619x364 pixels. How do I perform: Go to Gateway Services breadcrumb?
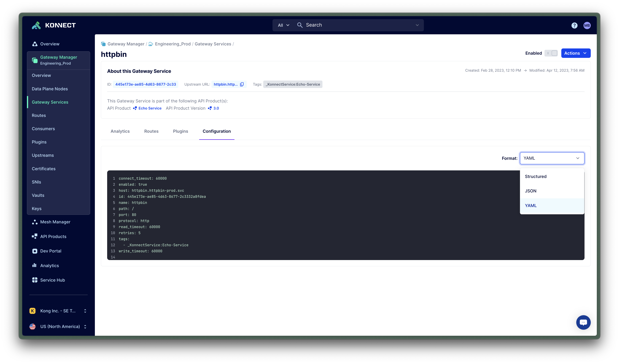click(x=213, y=44)
